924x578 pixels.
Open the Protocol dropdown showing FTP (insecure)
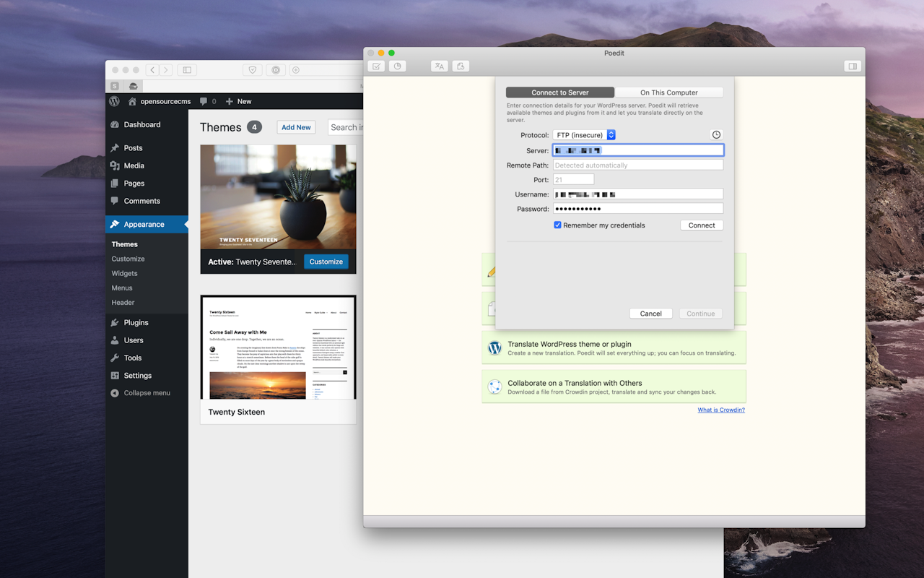pos(584,135)
